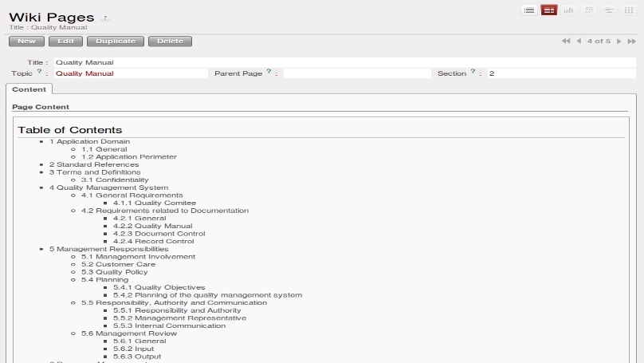This screenshot has width=644, height=363.
Task: Open the Gantt view icon
Action: (609, 10)
